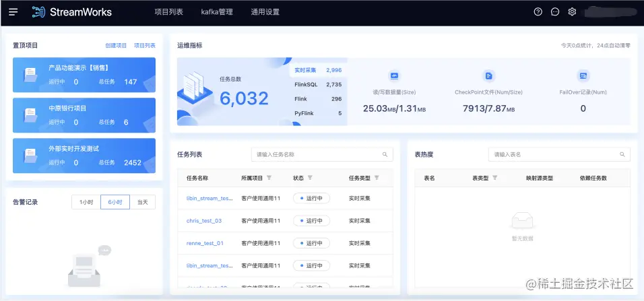Select FlinkSQL task type row
Image resolution: width=644 pixels, height=301 pixels.
click(319, 85)
